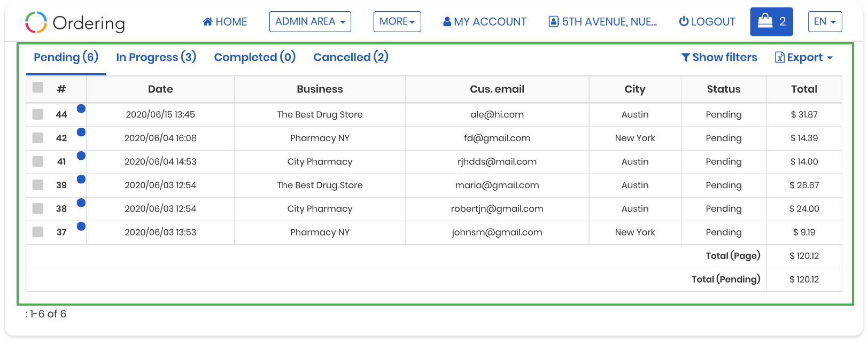Open the Completed (0) tab
The width and height of the screenshot is (868, 342).
point(255,57)
